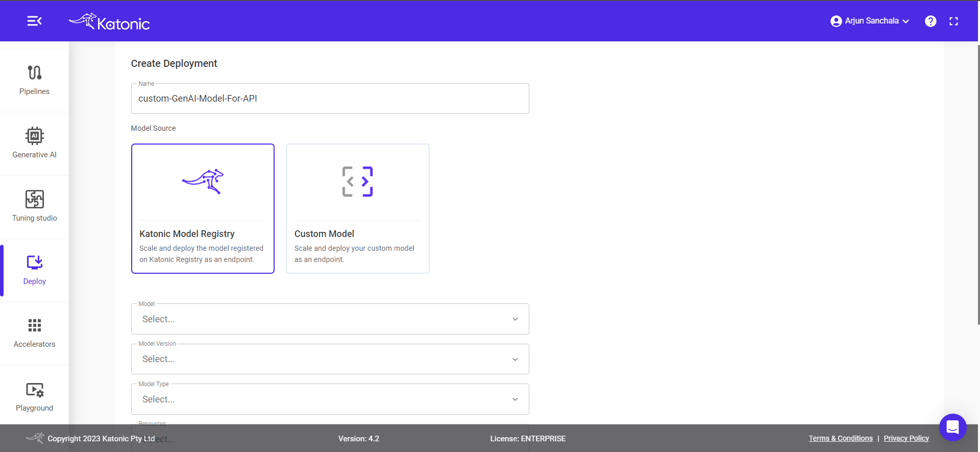Expand the Model dropdown
980x452 pixels.
[x=330, y=319]
